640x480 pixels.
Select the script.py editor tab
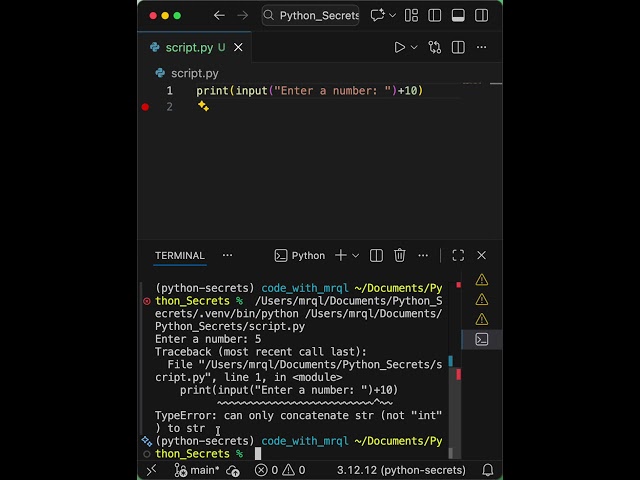pos(195,47)
